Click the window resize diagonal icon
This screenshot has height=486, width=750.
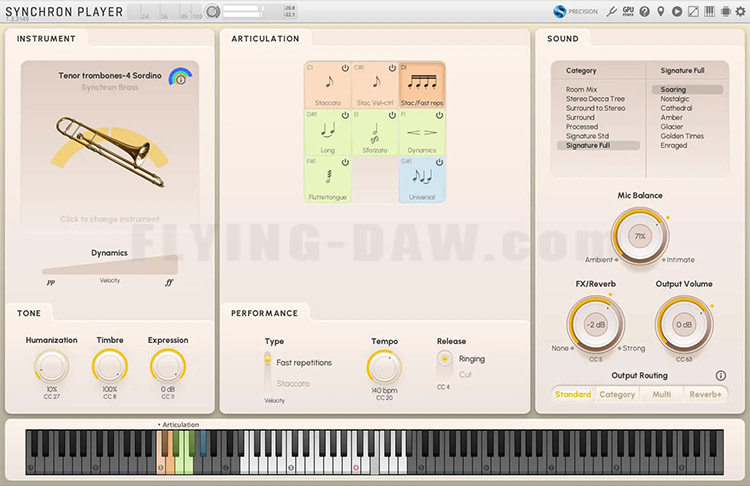click(x=693, y=11)
